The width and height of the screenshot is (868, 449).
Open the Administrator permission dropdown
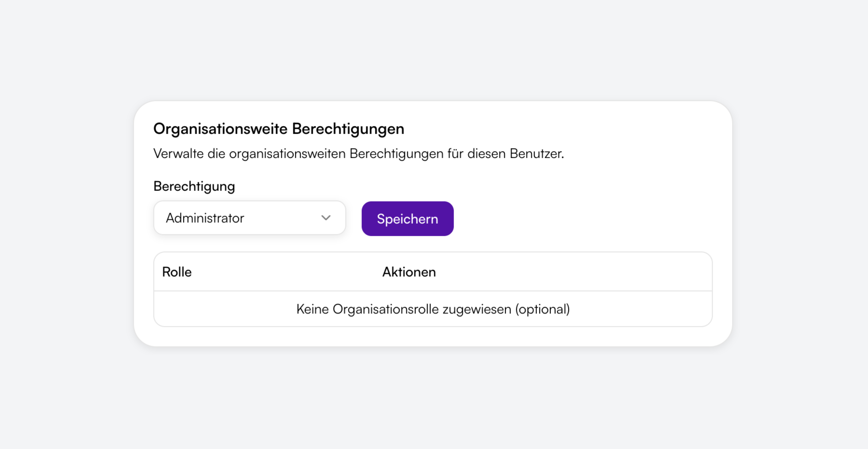point(250,218)
